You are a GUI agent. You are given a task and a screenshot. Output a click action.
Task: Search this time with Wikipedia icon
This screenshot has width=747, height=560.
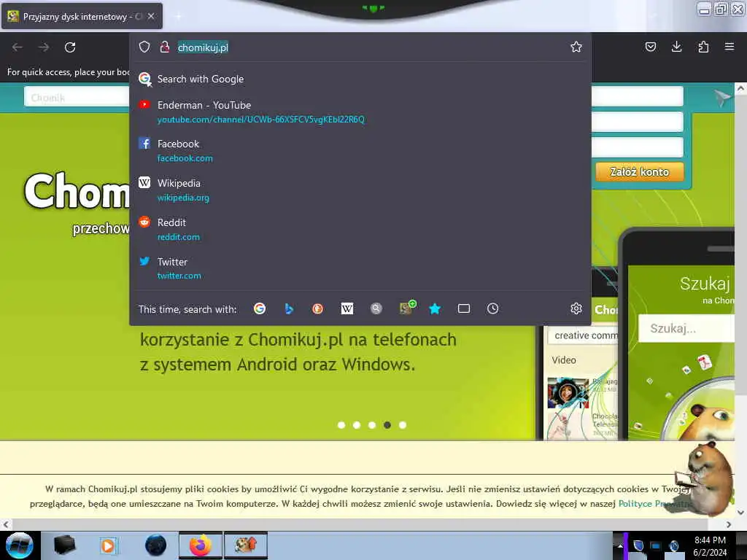(x=347, y=308)
